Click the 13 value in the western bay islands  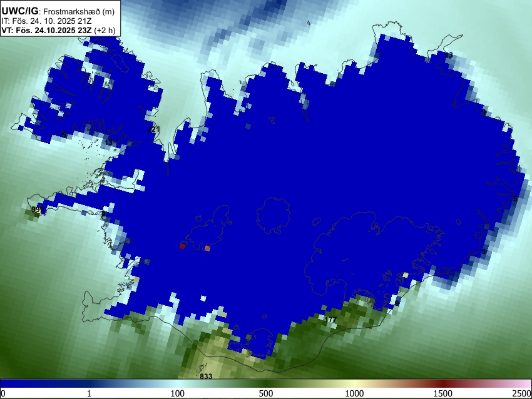click(x=108, y=143)
